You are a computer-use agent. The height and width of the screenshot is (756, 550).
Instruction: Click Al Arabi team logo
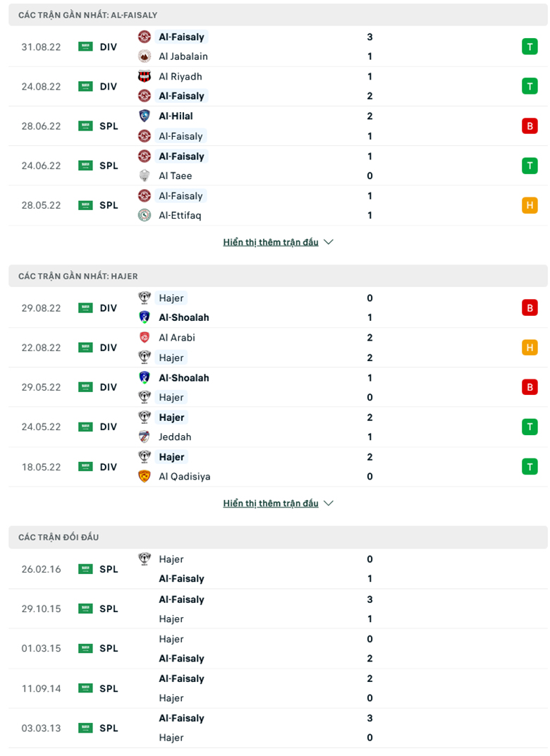click(145, 338)
